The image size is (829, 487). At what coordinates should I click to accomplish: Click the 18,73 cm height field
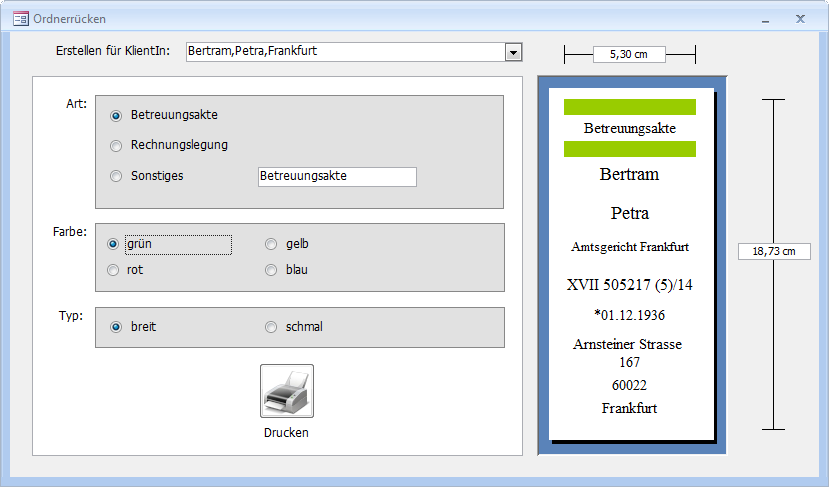point(774,252)
